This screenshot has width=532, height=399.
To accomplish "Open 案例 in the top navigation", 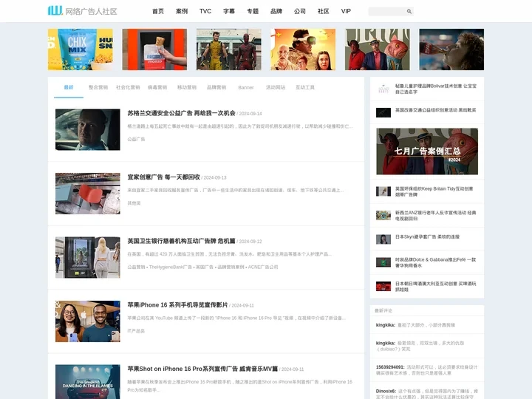I will pyautogui.click(x=182, y=11).
